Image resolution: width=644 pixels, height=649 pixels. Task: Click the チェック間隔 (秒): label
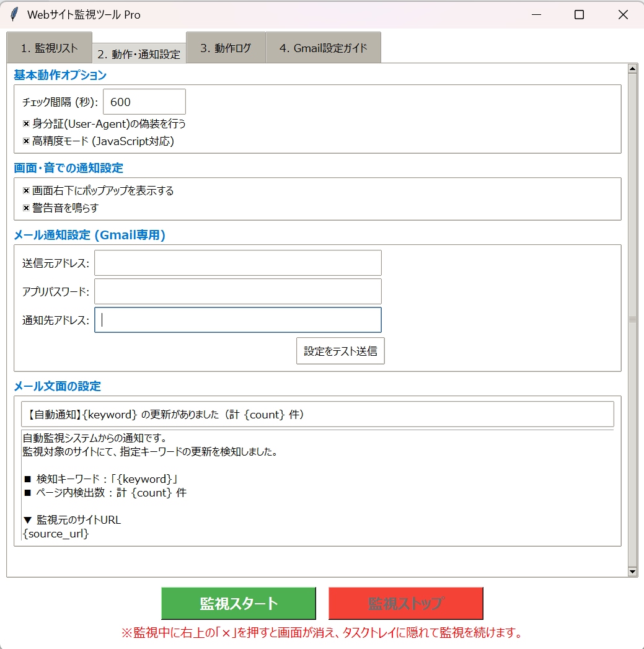(60, 102)
